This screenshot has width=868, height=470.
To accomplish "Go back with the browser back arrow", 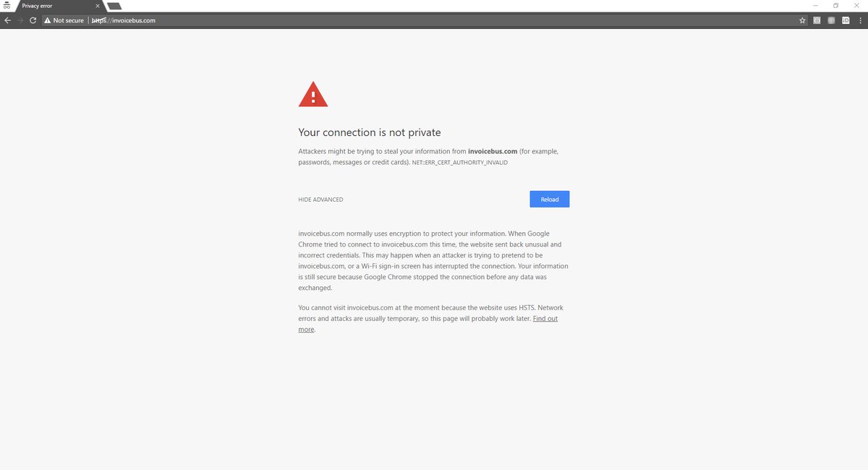I will point(7,20).
